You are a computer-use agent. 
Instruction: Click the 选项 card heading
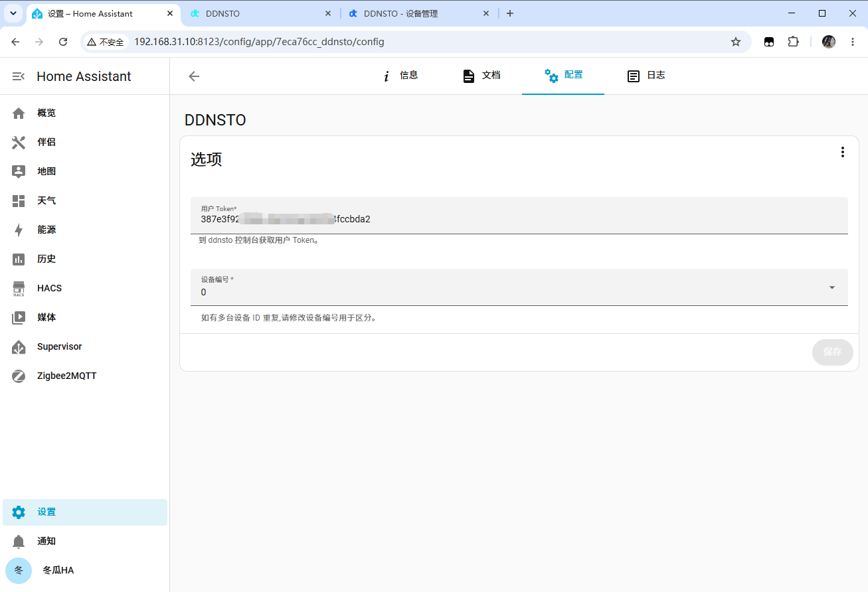pyautogui.click(x=207, y=159)
